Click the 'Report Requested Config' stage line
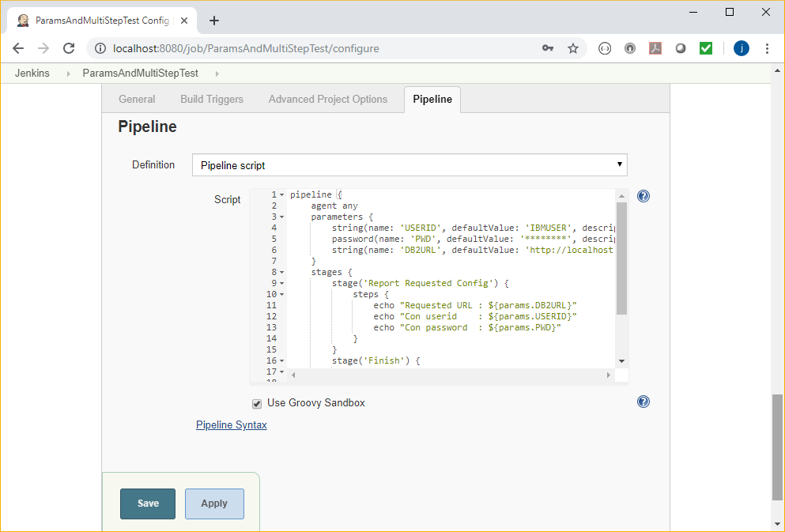The height and width of the screenshot is (532, 785). click(x=420, y=283)
